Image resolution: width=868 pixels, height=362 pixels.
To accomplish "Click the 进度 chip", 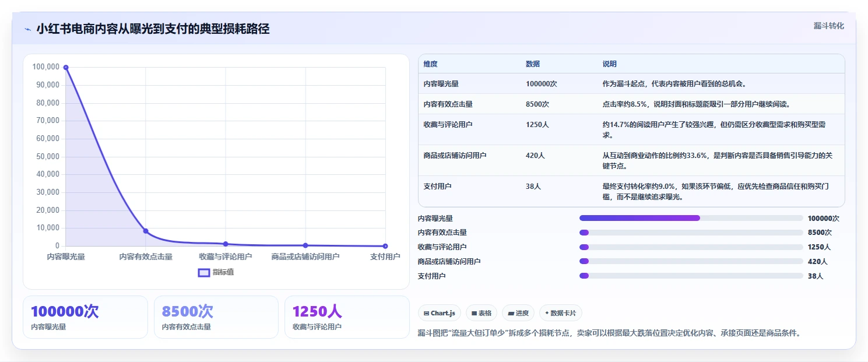I will point(518,313).
